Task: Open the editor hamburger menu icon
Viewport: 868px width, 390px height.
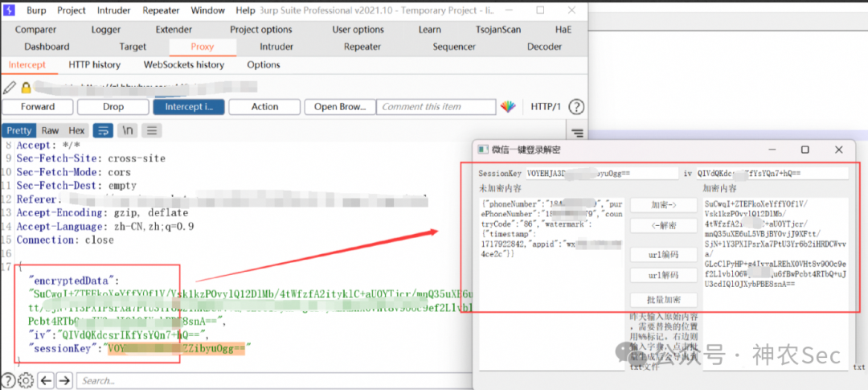Action: tap(152, 131)
